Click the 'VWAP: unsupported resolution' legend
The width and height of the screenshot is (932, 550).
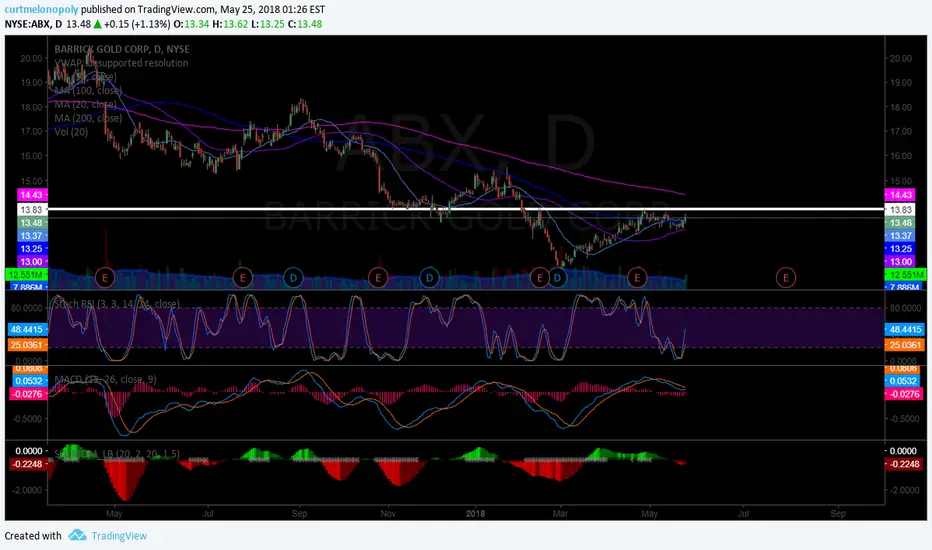tap(121, 63)
